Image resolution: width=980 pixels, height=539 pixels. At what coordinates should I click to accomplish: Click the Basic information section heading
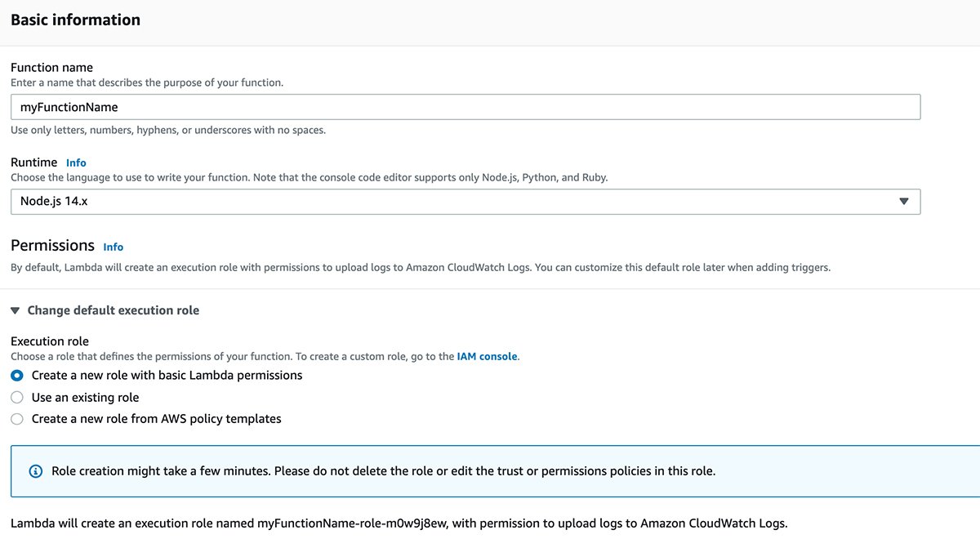(75, 19)
